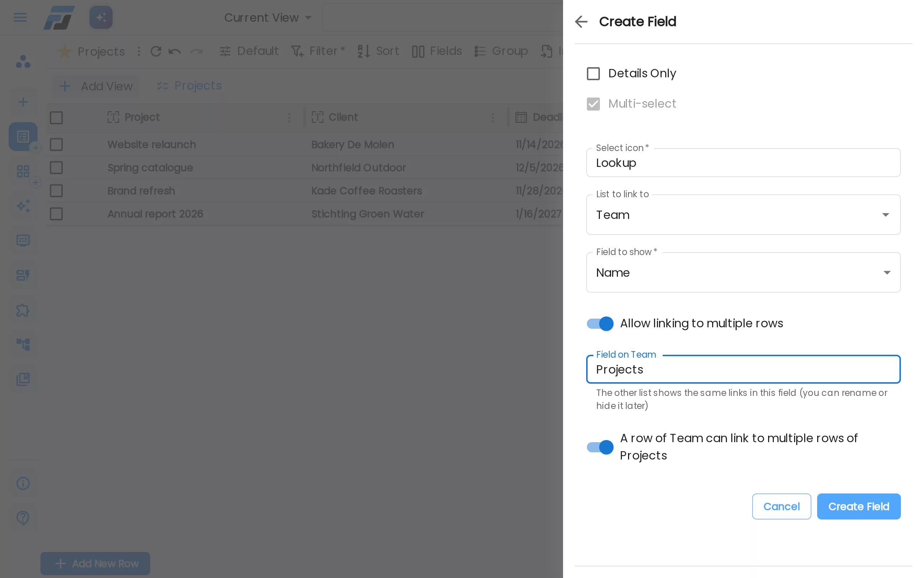
Task: Open the puzzle-piece integrations icon
Action: coord(23,310)
